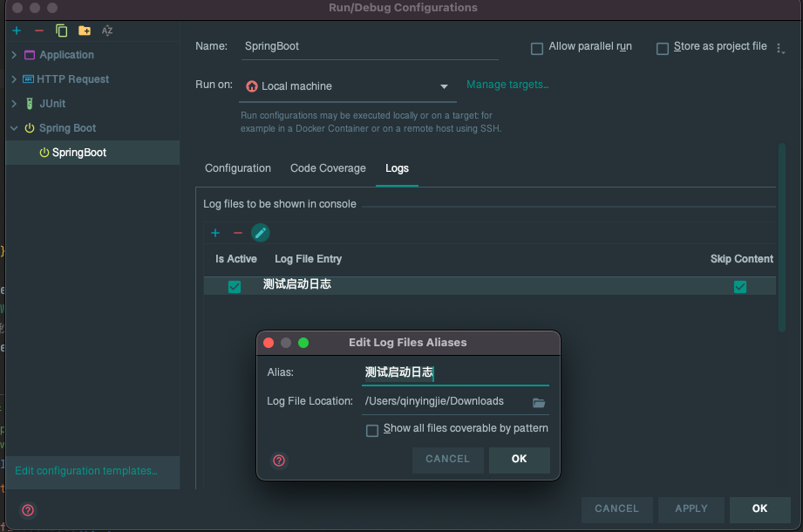This screenshot has height=532, width=803.
Task: Click the add new configuration plus icon
Action: click(17, 31)
